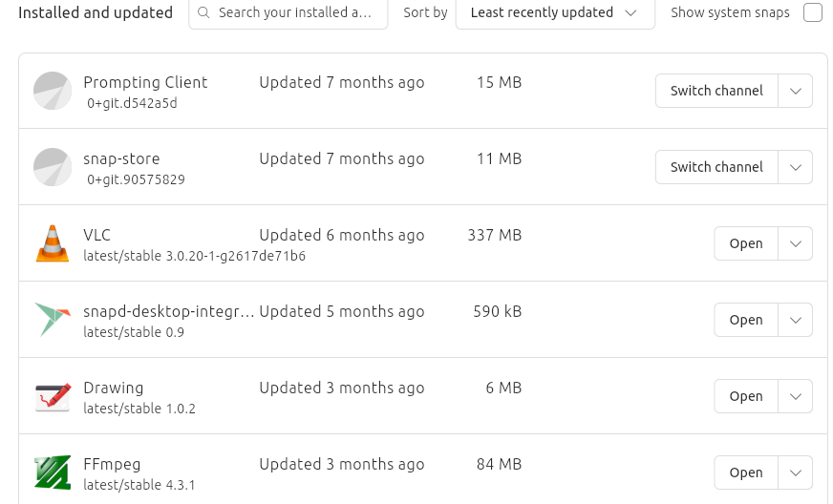The width and height of the screenshot is (833, 504).
Task: Enable the Show system snaps checkbox
Action: tap(812, 13)
